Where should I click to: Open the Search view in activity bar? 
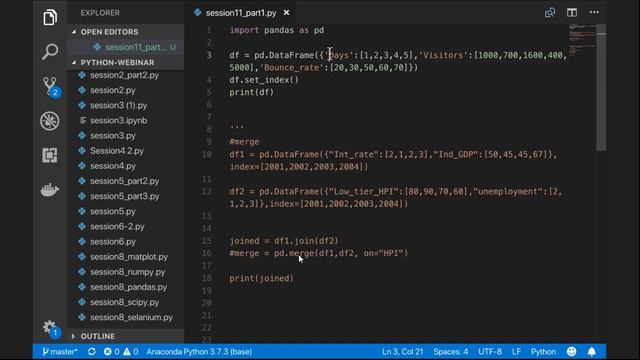[x=50, y=51]
